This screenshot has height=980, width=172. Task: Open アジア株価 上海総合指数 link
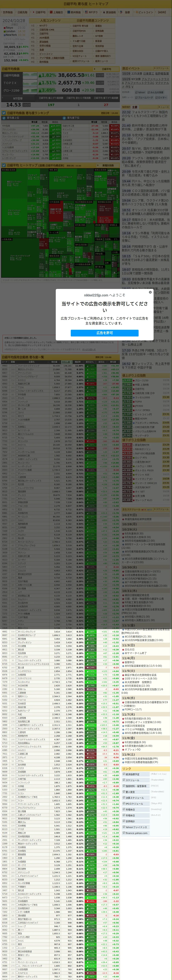point(52,58)
